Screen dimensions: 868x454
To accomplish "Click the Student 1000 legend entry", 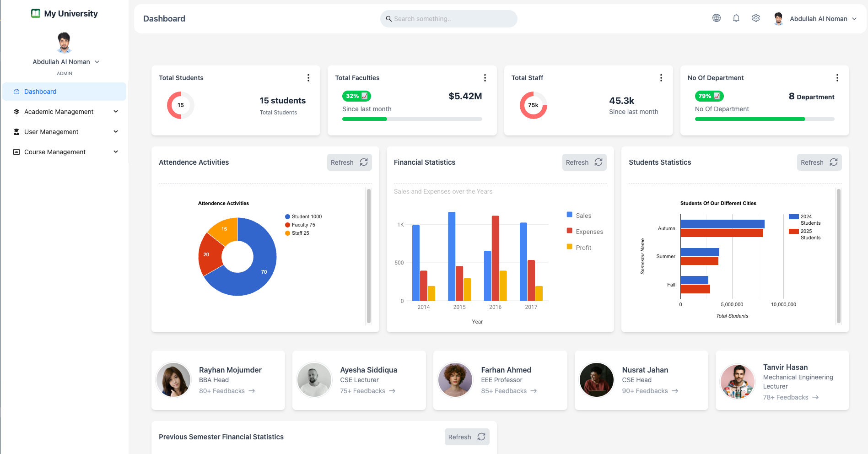I will pos(303,216).
